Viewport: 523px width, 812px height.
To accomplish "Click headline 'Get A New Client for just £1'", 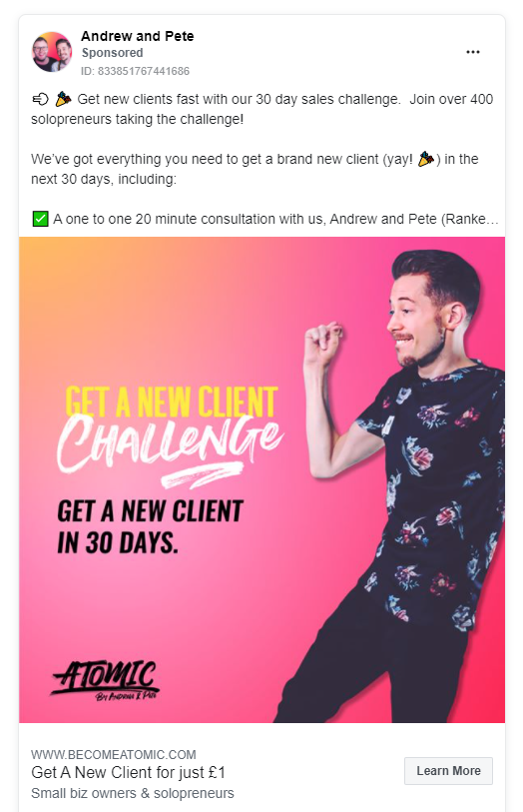I will click(x=129, y=773).
